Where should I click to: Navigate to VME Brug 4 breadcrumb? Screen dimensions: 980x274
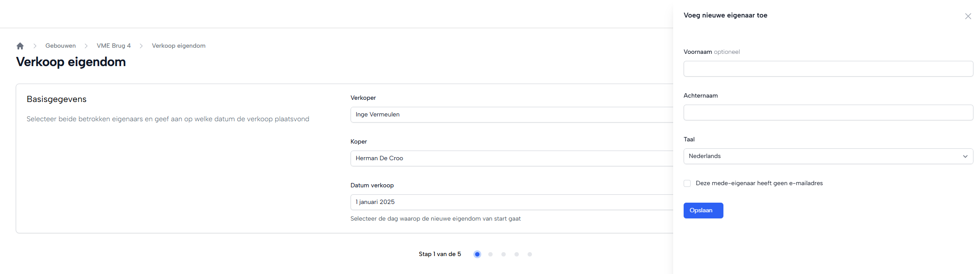point(114,46)
